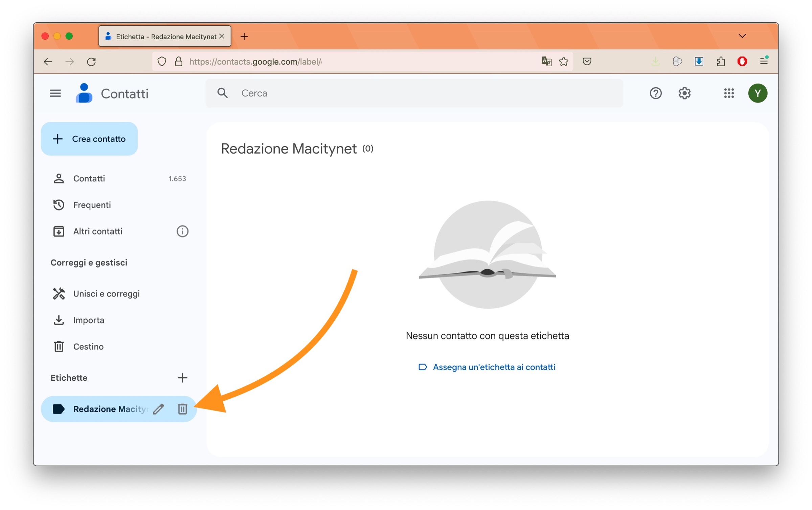The width and height of the screenshot is (812, 510).
Task: Open the help question mark icon
Action: 655,93
